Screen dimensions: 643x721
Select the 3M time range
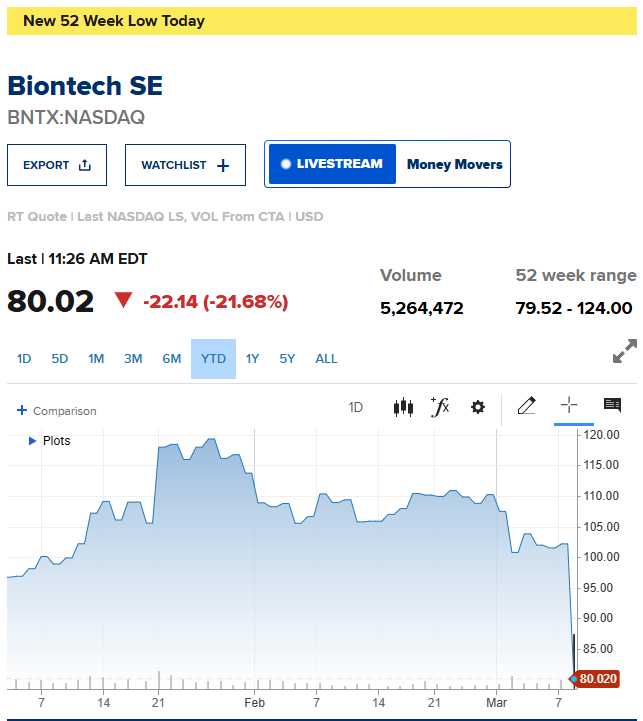pos(133,359)
